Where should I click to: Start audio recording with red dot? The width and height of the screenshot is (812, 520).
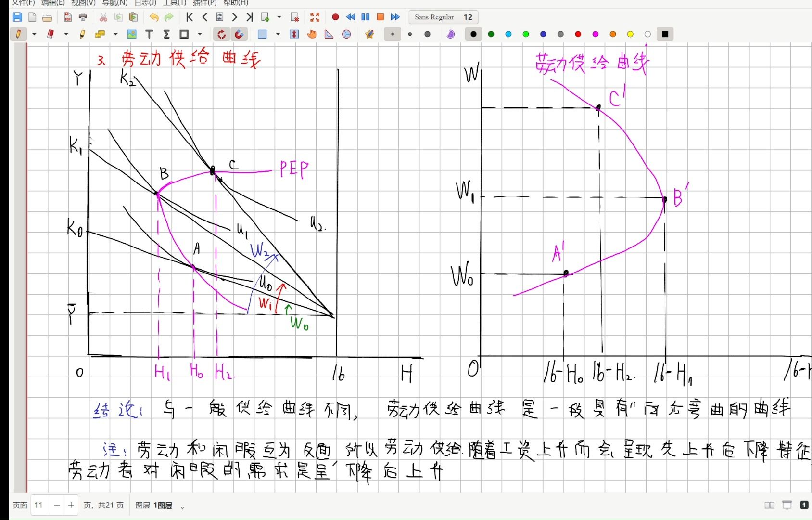(x=336, y=17)
